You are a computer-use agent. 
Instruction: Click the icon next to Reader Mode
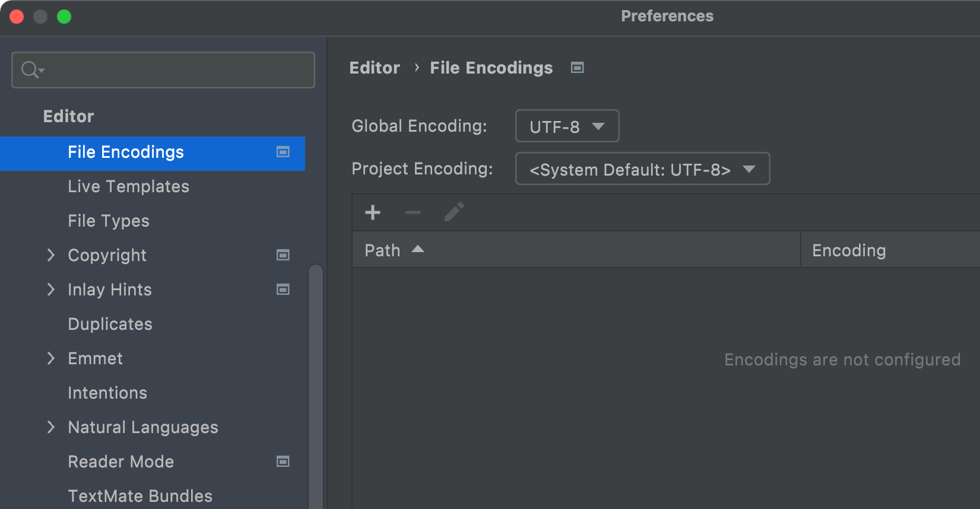coord(283,462)
